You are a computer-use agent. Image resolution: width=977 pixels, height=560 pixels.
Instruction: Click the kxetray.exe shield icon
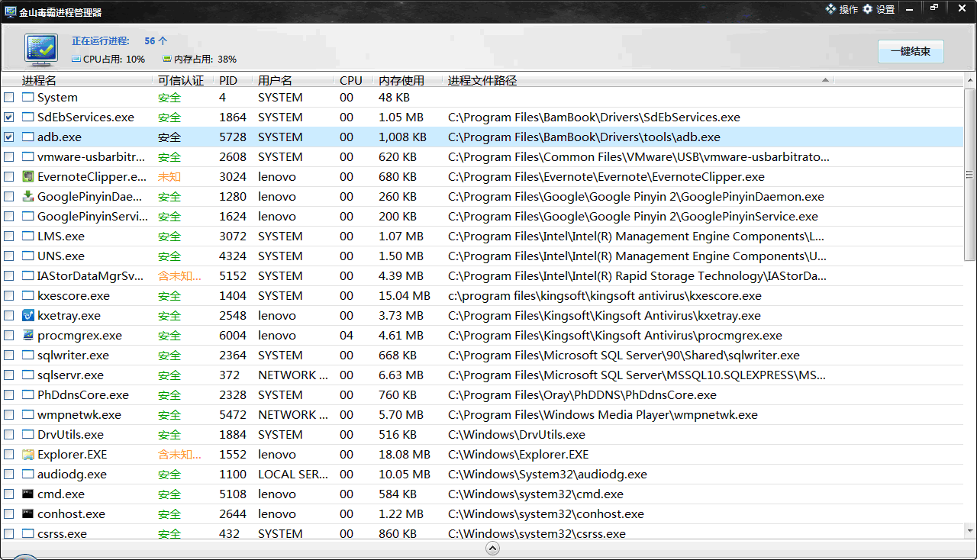pos(28,316)
